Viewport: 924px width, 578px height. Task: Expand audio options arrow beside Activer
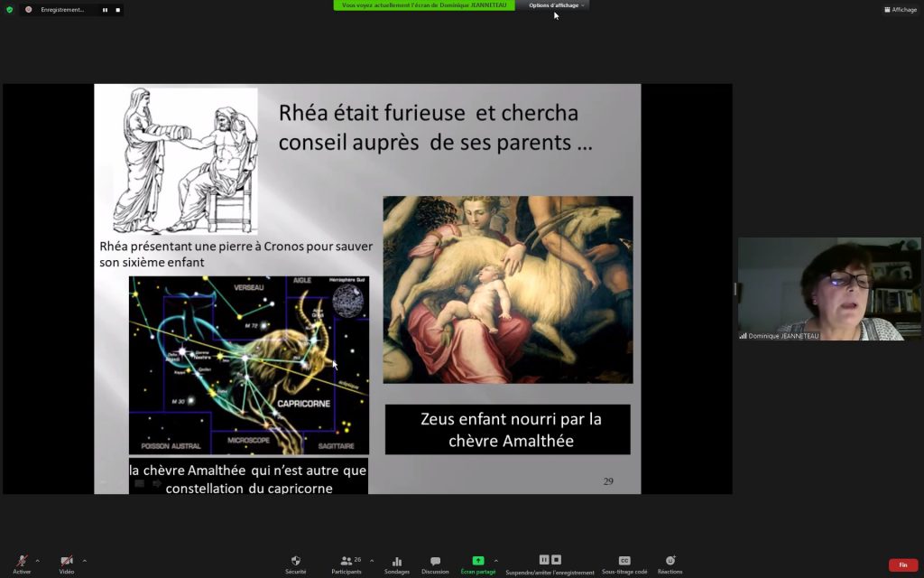tap(38, 561)
